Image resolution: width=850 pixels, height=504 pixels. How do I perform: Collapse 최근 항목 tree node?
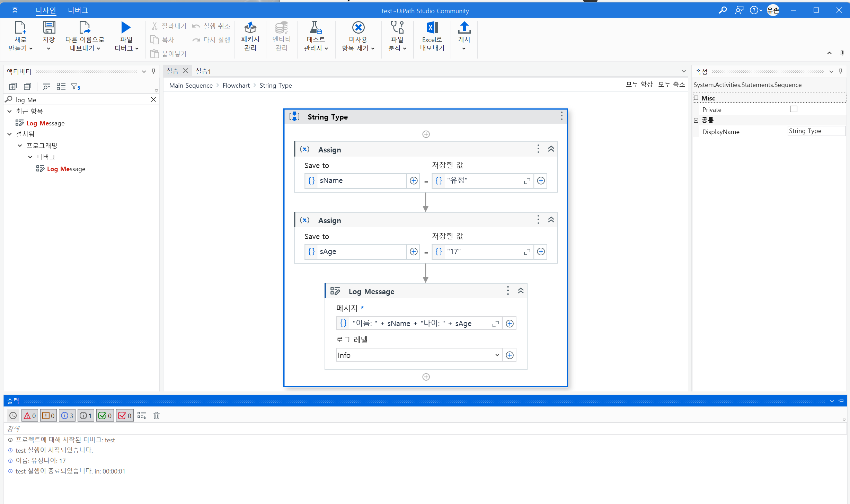10,112
